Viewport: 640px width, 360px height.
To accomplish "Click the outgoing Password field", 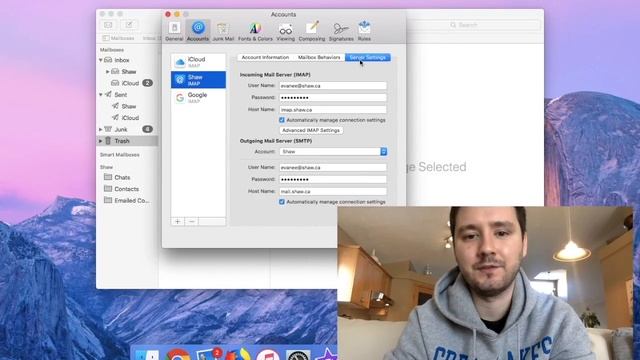I will 333,179.
